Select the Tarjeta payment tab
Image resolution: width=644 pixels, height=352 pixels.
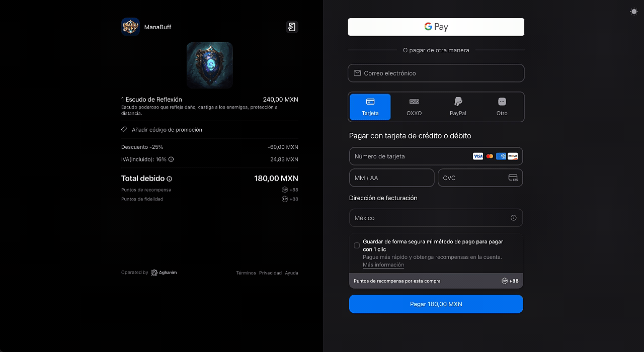tap(370, 107)
